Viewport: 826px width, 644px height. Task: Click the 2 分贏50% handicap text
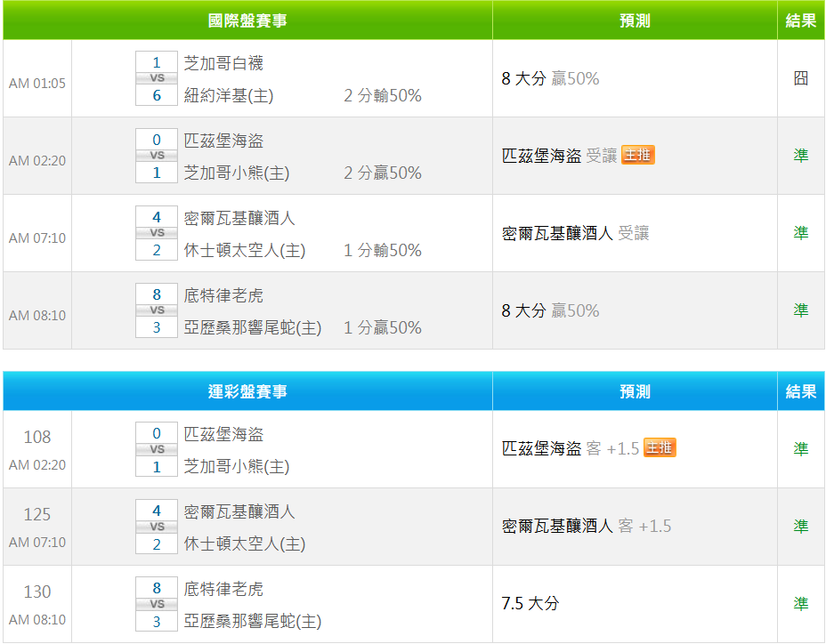[x=383, y=173]
